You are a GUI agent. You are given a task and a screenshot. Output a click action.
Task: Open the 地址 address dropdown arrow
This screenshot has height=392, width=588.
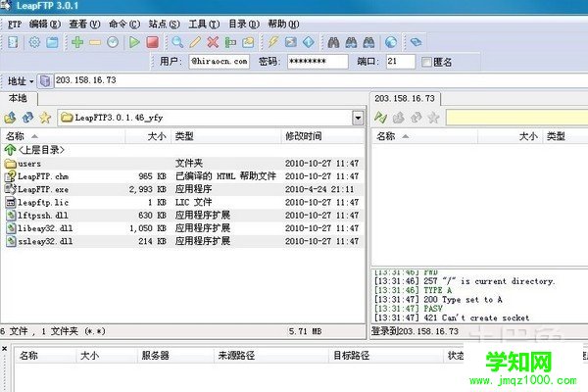click(x=31, y=81)
